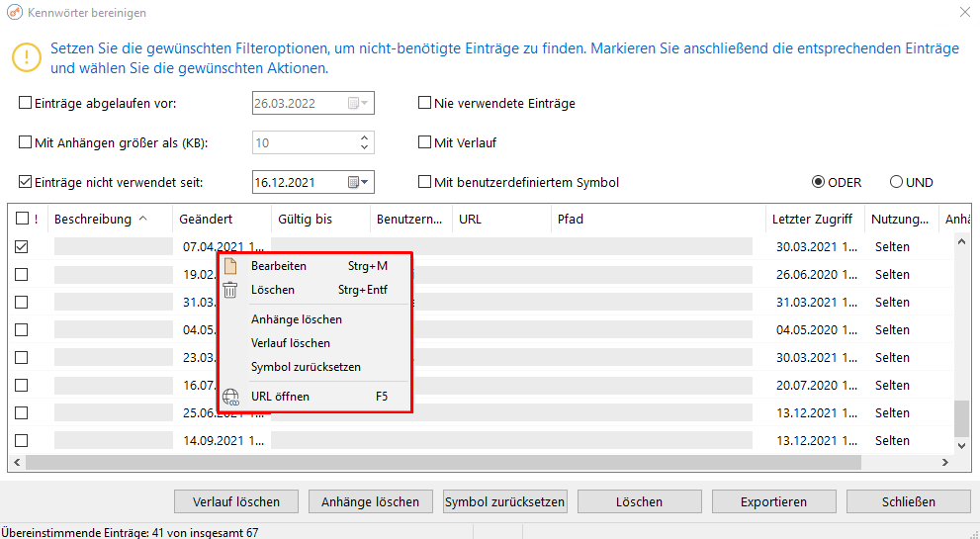Sort by the Benutzern... column header
The width and height of the screenshot is (980, 539).
tap(410, 219)
